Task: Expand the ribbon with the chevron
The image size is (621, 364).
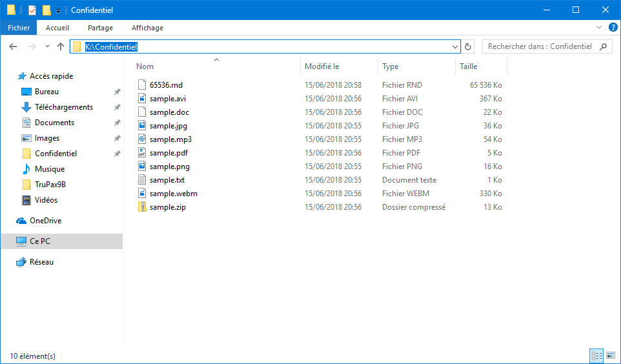Action: pos(599,27)
